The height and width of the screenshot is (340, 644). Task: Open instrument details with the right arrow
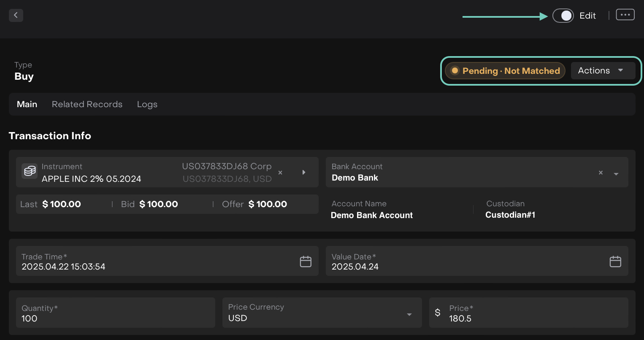[304, 173]
